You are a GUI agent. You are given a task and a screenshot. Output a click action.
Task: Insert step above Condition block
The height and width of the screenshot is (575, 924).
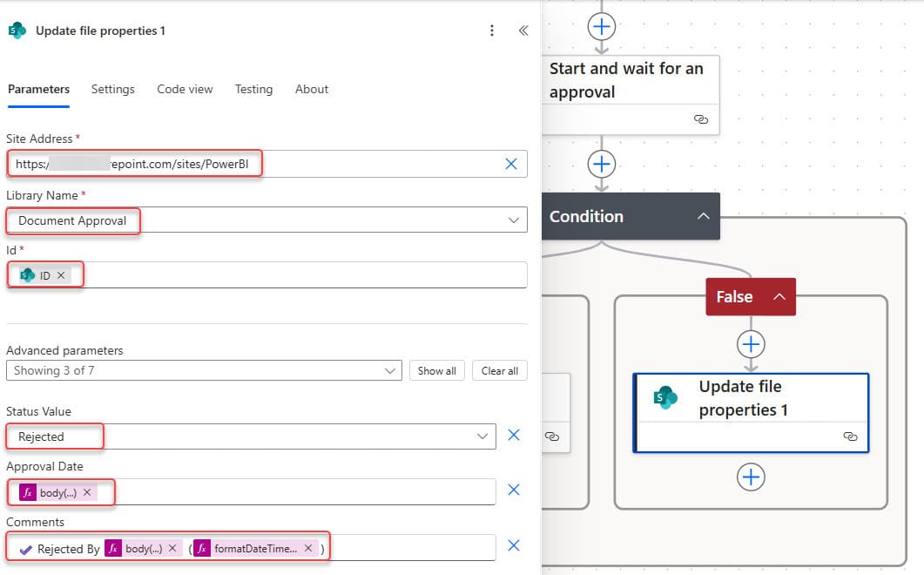(601, 164)
